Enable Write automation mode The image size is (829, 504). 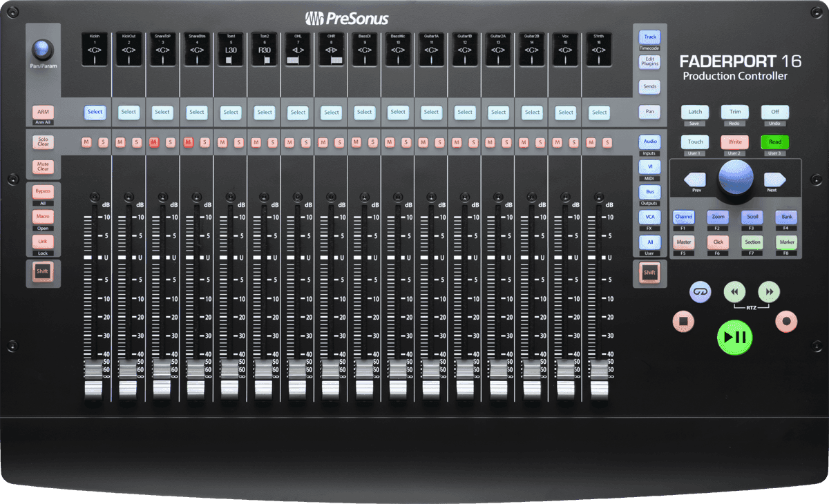tap(735, 142)
